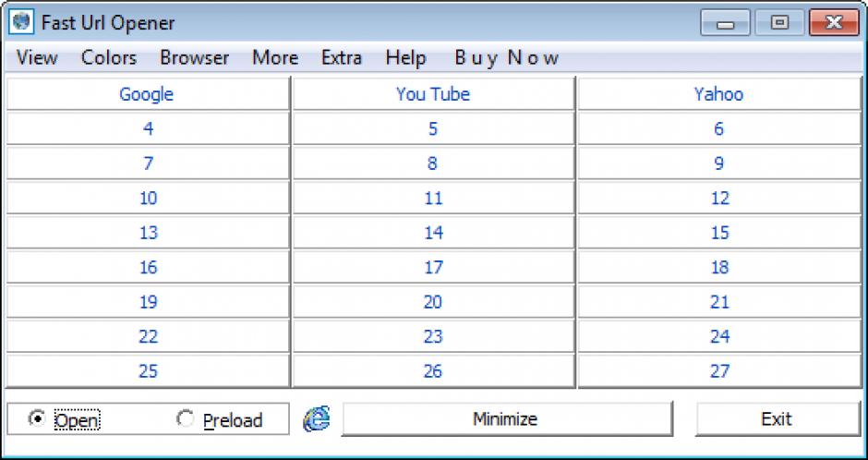Click URL slot button 9
Screen dimensions: 868x460
point(719,163)
